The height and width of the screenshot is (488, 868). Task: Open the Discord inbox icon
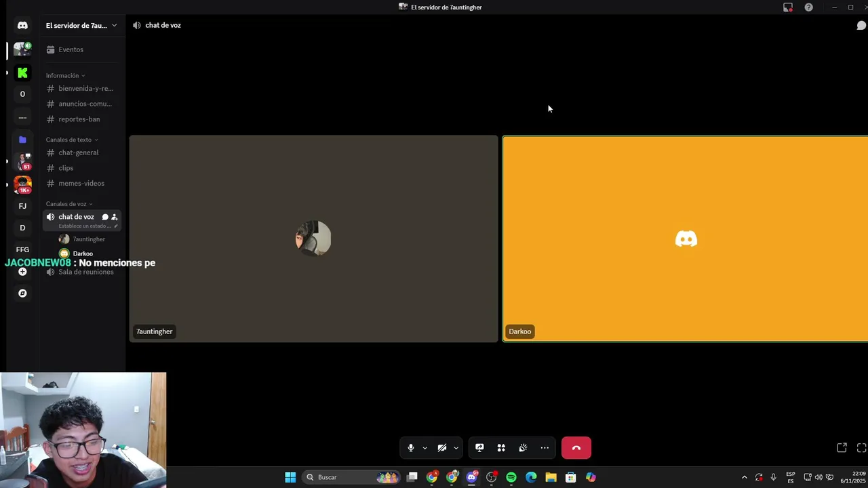(788, 7)
